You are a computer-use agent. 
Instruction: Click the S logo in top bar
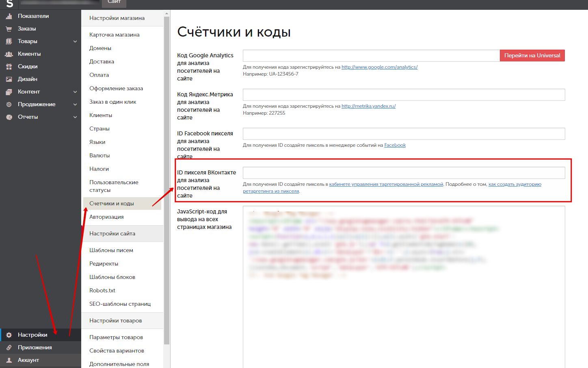pyautogui.click(x=10, y=4)
